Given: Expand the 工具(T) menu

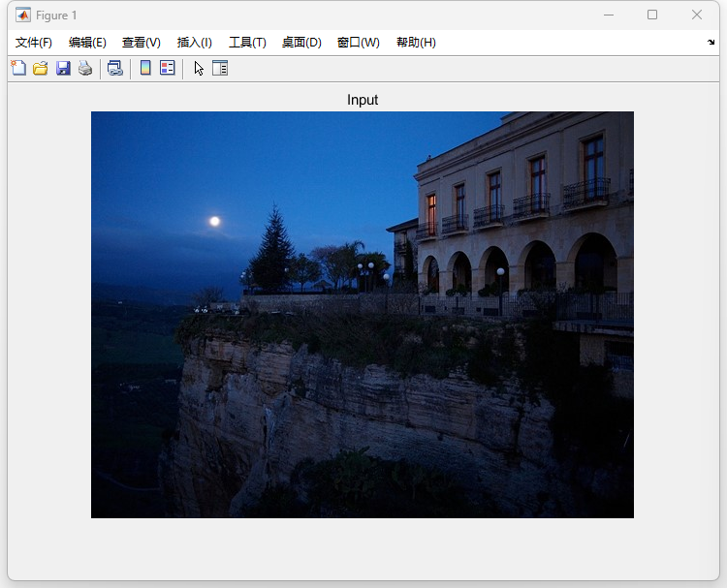Looking at the screenshot, I should point(247,43).
